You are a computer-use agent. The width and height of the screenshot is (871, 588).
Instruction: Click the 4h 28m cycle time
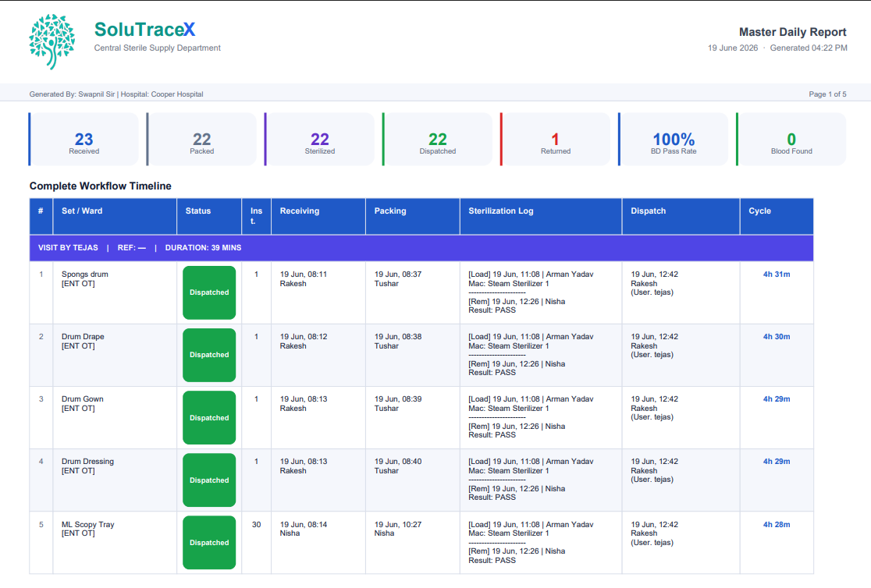[776, 524]
